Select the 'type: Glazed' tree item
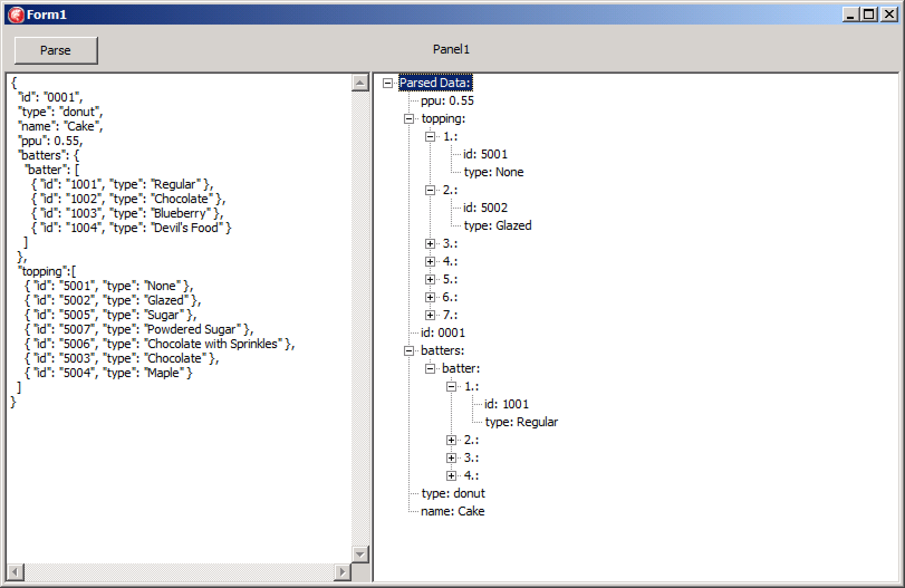This screenshot has width=905, height=588. pyautogui.click(x=497, y=226)
